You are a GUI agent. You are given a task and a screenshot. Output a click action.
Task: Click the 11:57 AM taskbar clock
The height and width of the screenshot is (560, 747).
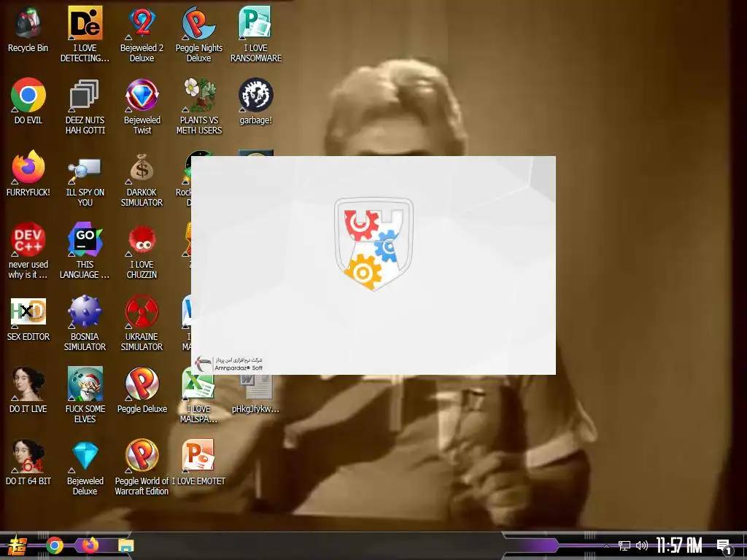pyautogui.click(x=679, y=545)
